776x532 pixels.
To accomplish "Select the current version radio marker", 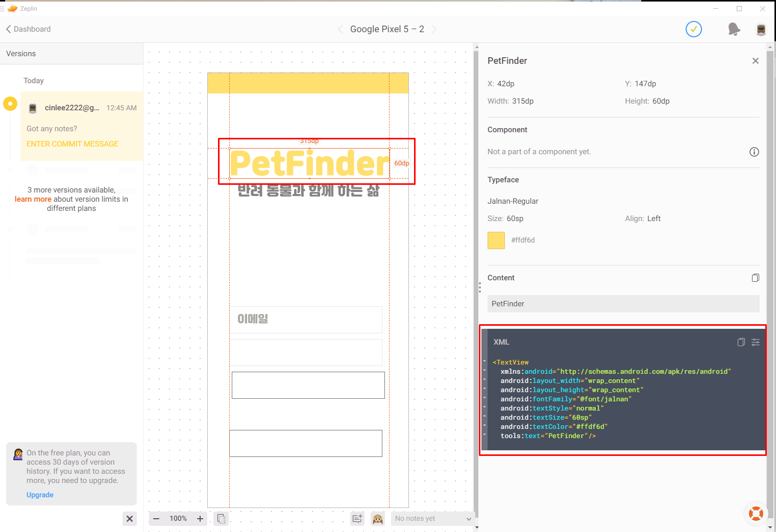I will (x=10, y=104).
